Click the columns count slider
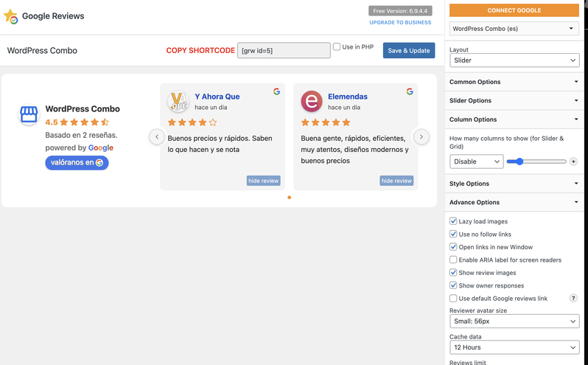588x365 pixels. click(536, 161)
